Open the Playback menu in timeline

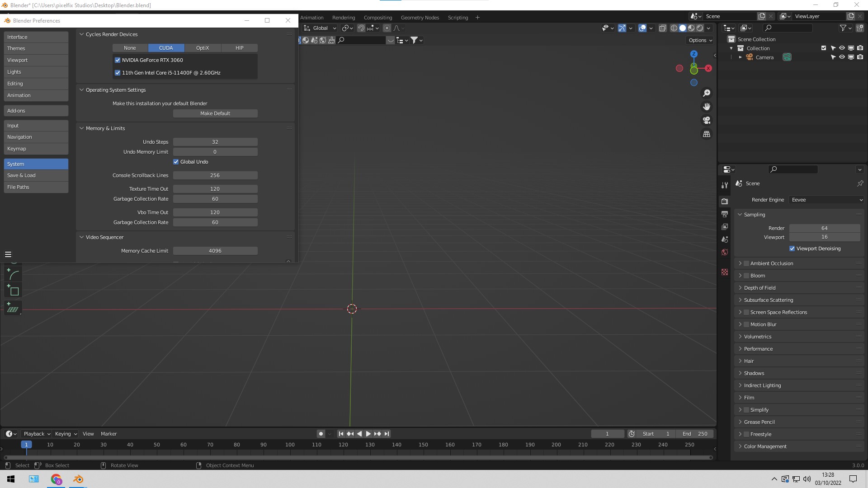click(37, 434)
